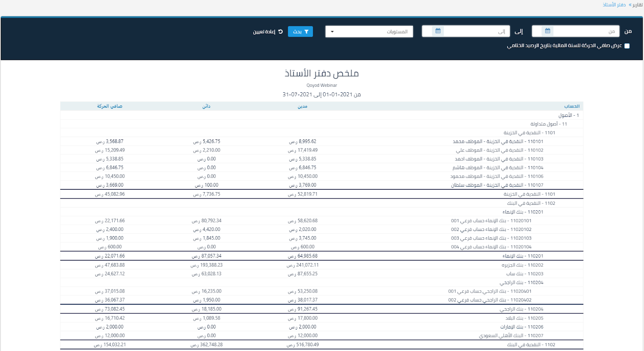This screenshot has height=351, width=644.
Task: Click the صافي الحركة column header
Action: point(109,106)
